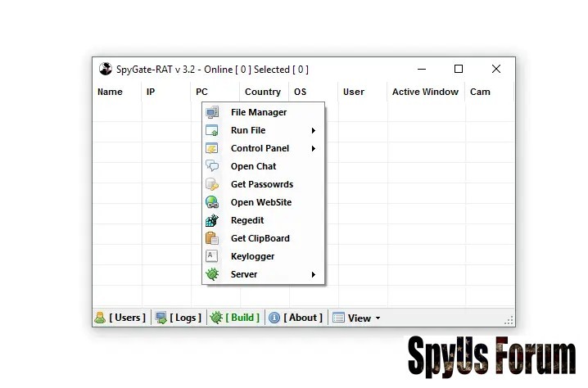
Task: Expand the Control Panel submenu arrow
Action: 314,148
